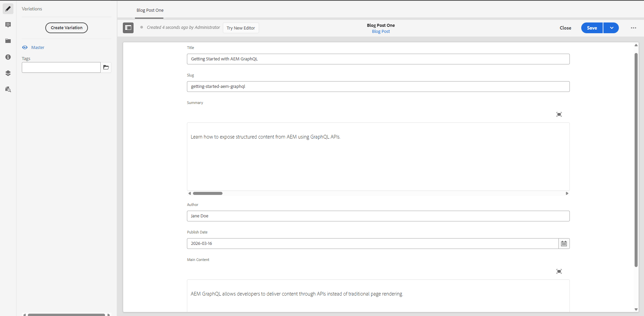Click the Try New Editor button
The height and width of the screenshot is (316, 644).
click(x=241, y=28)
